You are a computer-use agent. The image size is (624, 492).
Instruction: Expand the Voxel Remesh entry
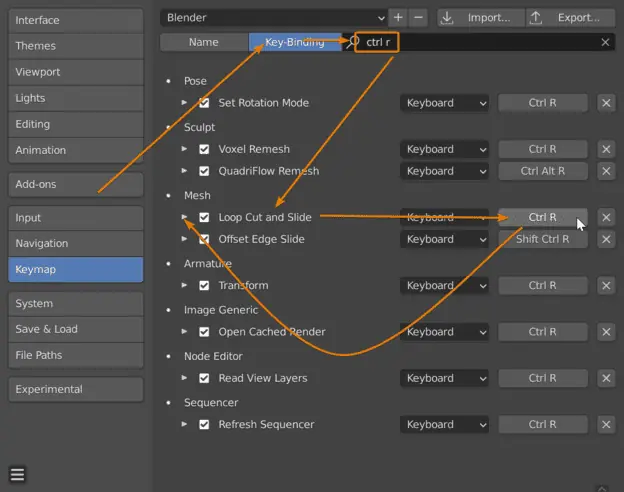[x=184, y=148]
